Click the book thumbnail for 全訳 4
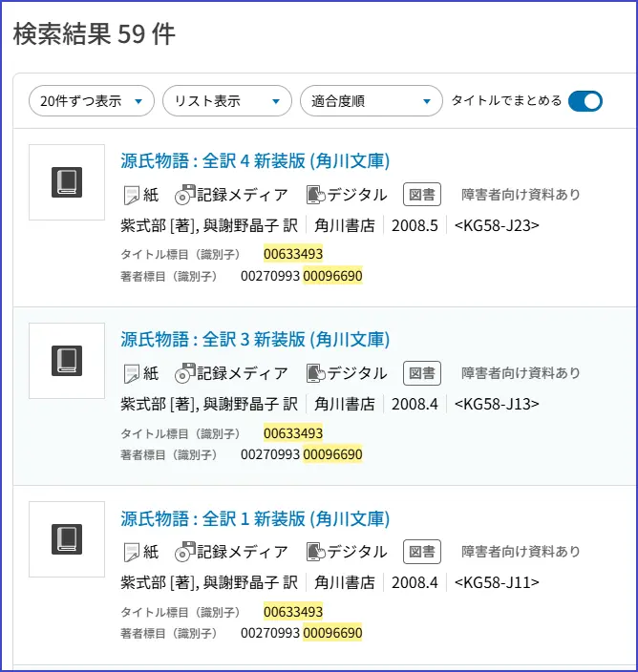This screenshot has width=638, height=672. pyautogui.click(x=67, y=182)
